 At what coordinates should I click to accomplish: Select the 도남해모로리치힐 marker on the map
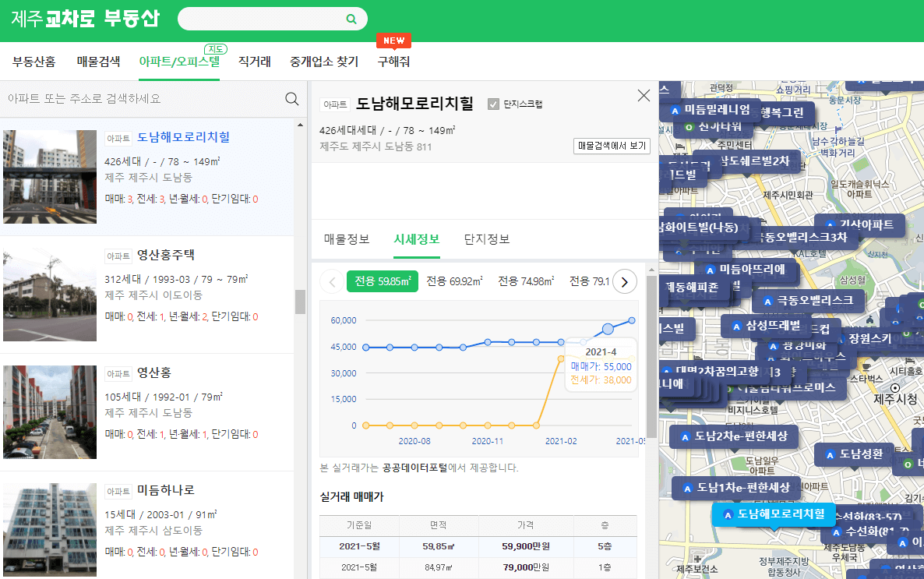tap(774, 514)
